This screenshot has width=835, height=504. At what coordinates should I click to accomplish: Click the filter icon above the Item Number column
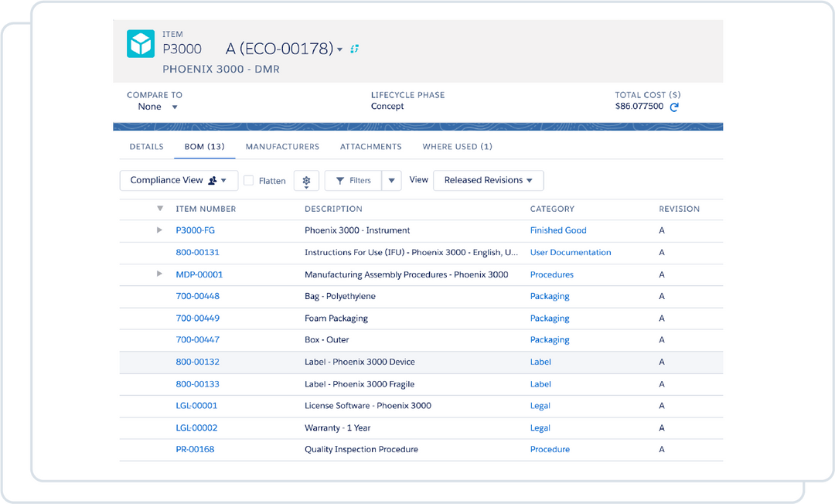click(x=160, y=208)
